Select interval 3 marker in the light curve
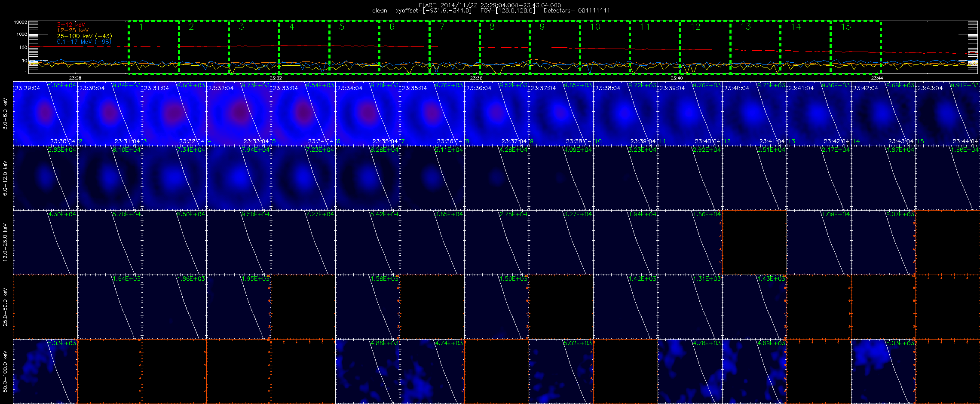Image resolution: width=980 pixels, height=404 pixels. click(242, 27)
